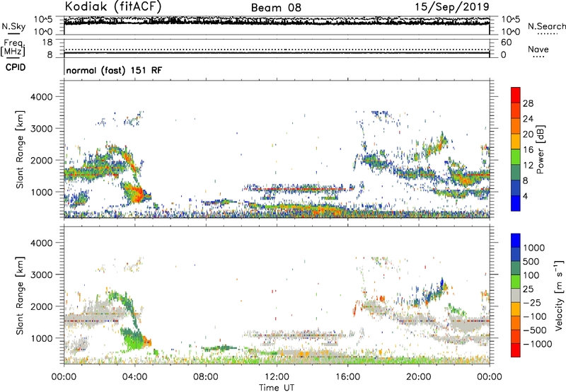This screenshot has height=392, width=566.
Task: Click the '25' value on Velocity scale
Action: [528, 289]
